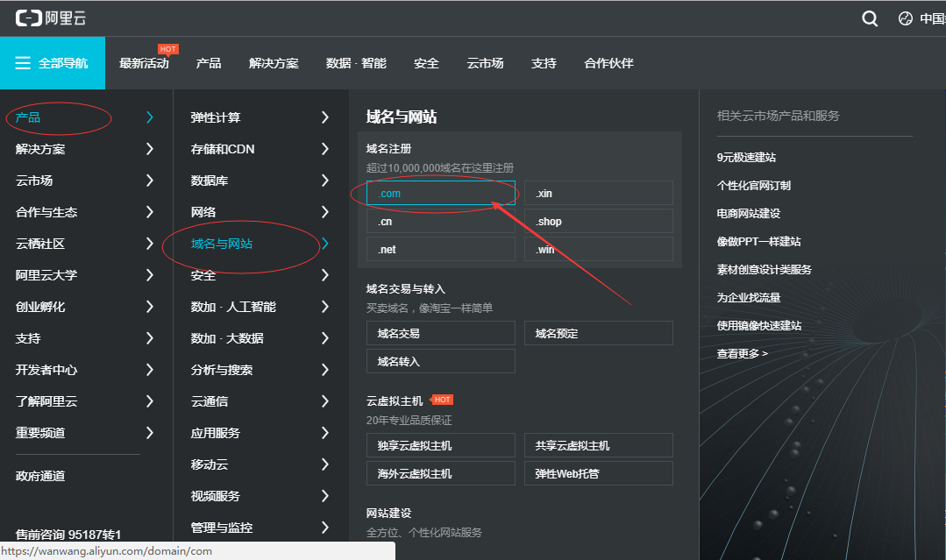This screenshot has width=946, height=560.
Task: Open 阿里云大学 in left sidebar
Action: [x=46, y=275]
